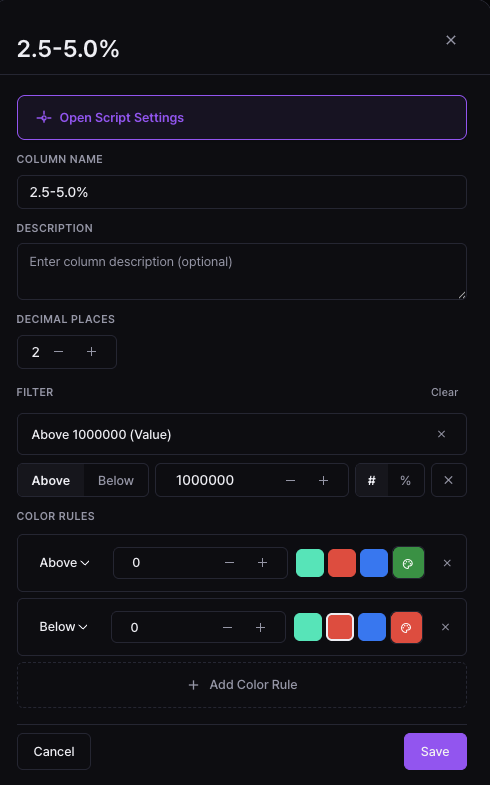Expand the Above condition dropdown
The image size is (490, 785).
[x=64, y=563]
